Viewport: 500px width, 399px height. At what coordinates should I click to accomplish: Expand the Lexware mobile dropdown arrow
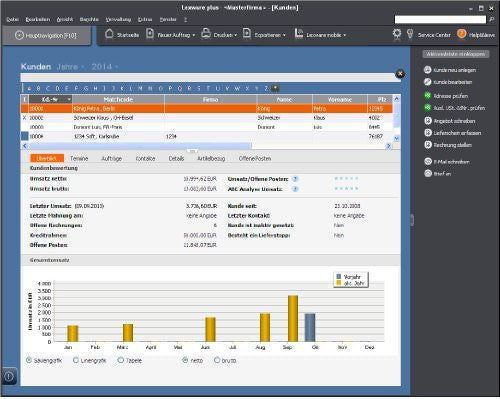(x=345, y=35)
